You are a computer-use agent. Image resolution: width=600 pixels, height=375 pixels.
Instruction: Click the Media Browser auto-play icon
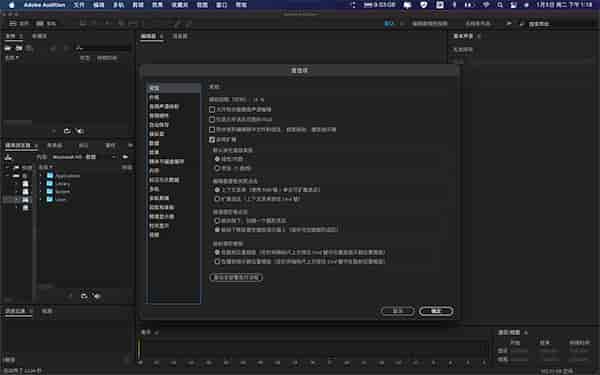(97, 296)
